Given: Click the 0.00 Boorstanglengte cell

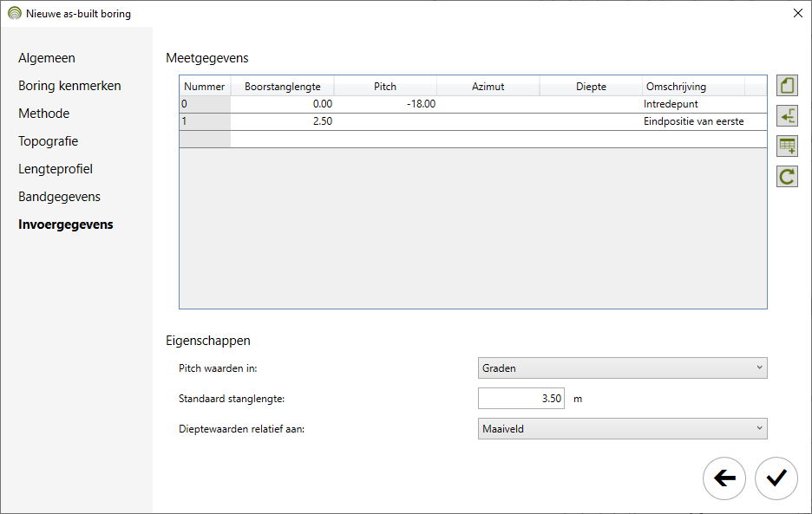Looking at the screenshot, I should point(282,104).
